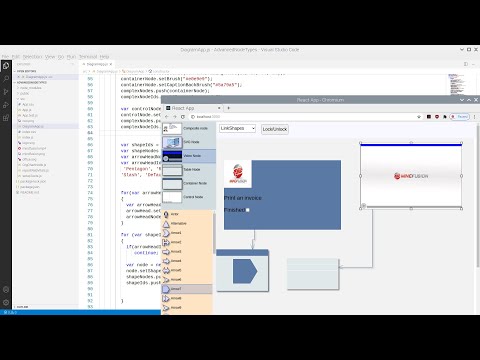Open the Accounts icon in VS Code activity bar
The height and width of the screenshot is (360, 480).
pos(6,290)
